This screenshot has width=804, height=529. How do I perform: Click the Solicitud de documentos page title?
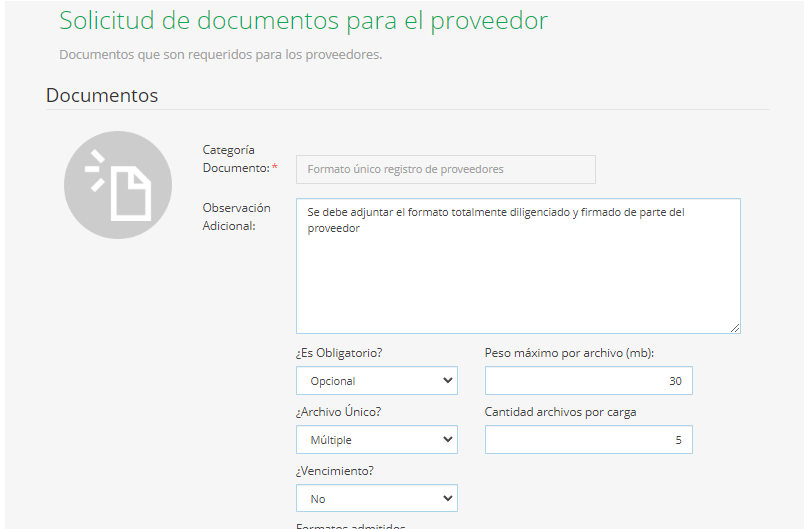point(303,21)
